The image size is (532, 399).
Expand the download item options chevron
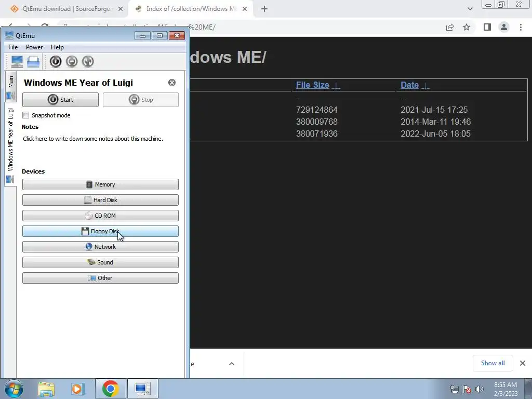pyautogui.click(x=232, y=364)
